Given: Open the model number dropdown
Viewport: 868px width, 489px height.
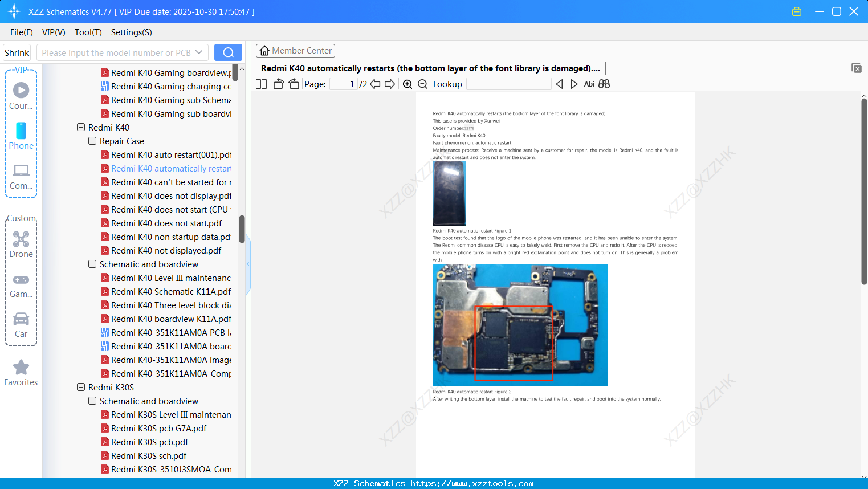Looking at the screenshot, I should [x=199, y=52].
